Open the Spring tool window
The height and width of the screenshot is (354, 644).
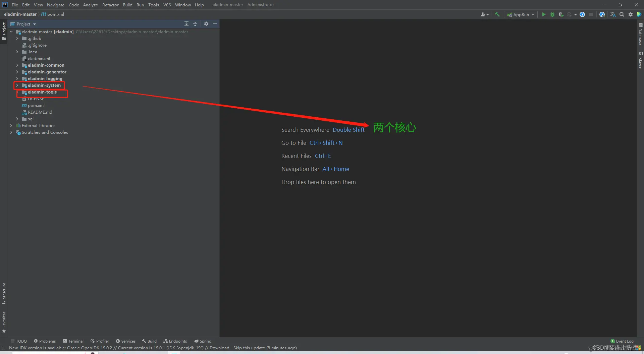[x=203, y=341]
